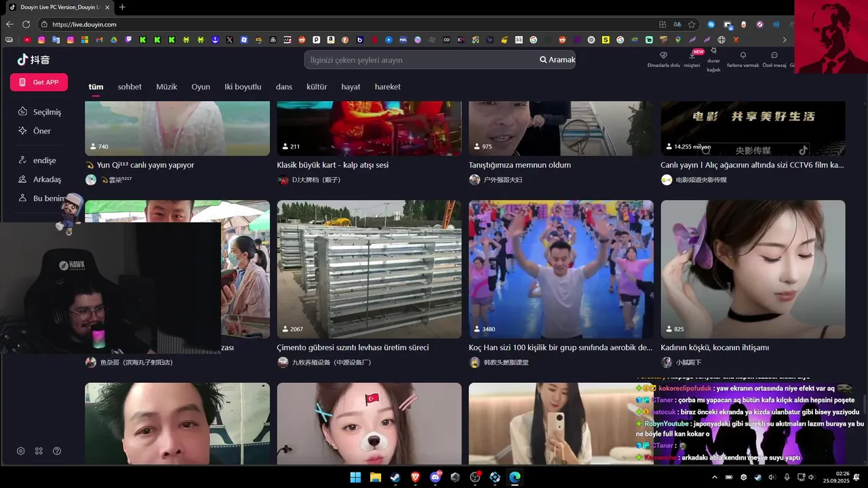
Task: Switch to the Oyun tab
Action: 201,87
